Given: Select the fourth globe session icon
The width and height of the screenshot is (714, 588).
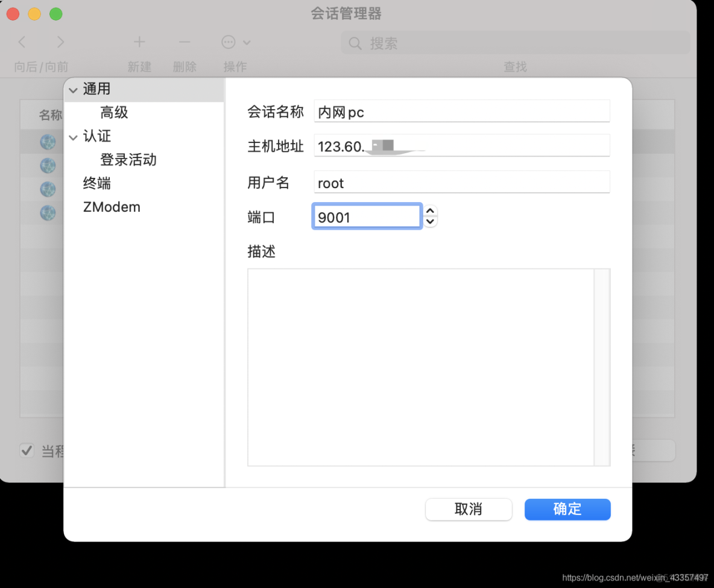Looking at the screenshot, I should [x=48, y=213].
